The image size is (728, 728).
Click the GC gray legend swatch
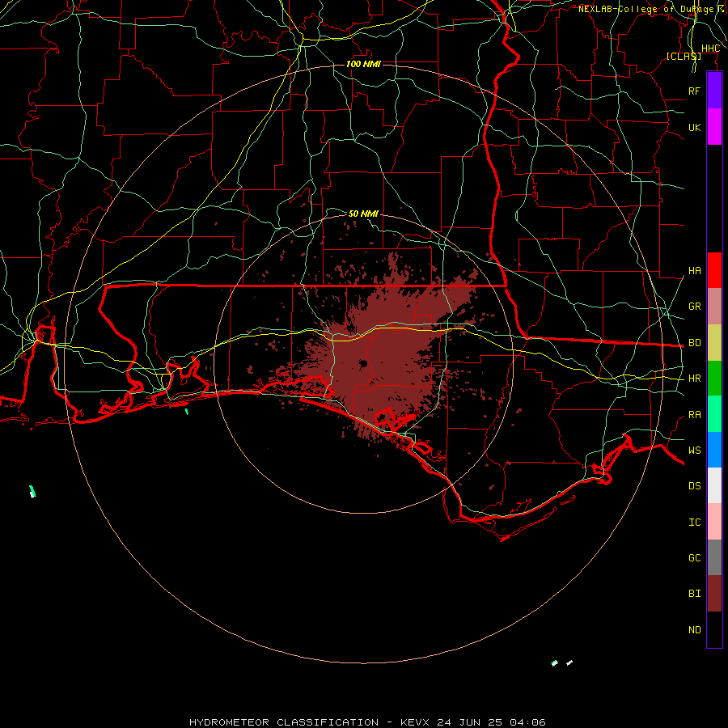(x=714, y=557)
